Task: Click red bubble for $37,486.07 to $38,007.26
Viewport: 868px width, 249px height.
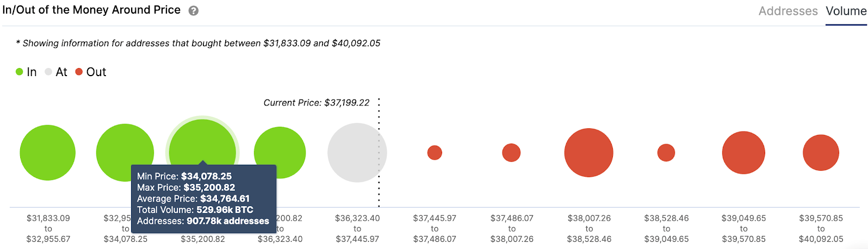Action: tap(511, 153)
